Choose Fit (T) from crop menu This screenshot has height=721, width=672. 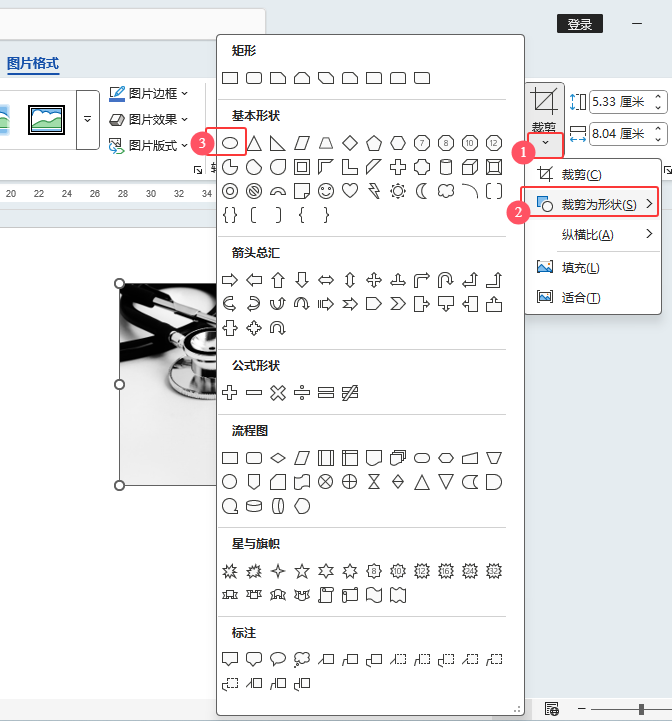pos(593,298)
